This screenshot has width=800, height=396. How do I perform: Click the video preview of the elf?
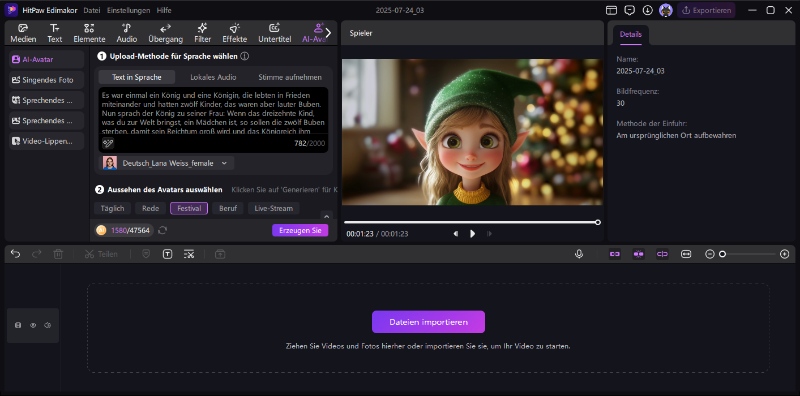(x=472, y=132)
